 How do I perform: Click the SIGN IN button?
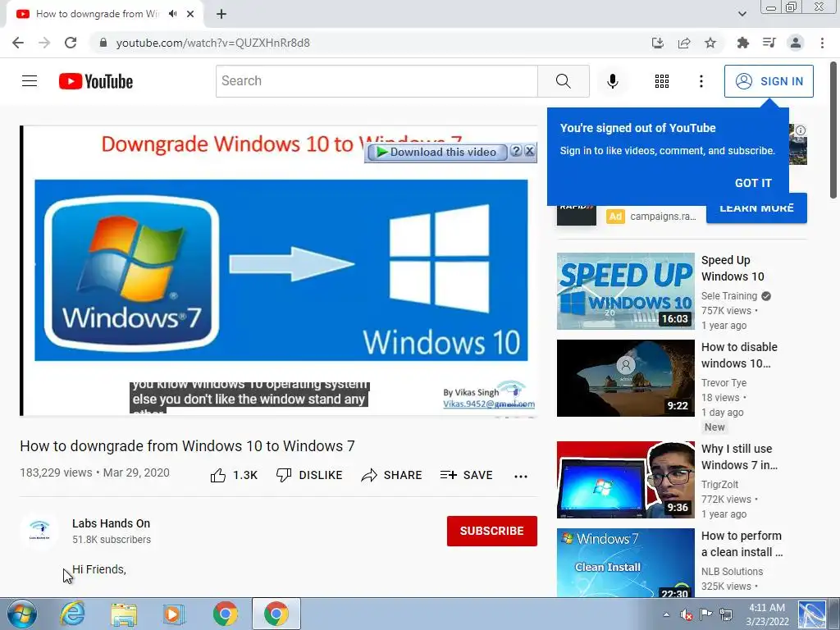pos(769,81)
